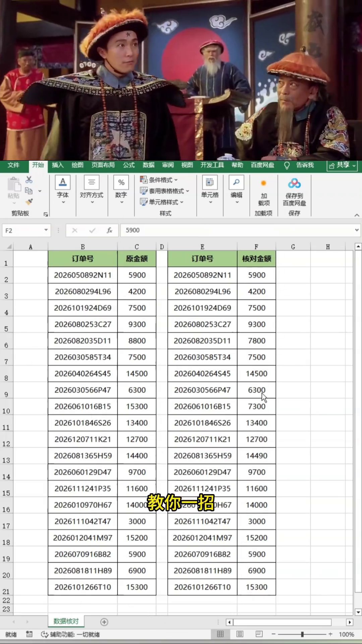Open the Copy options dropdown arrow
The width and height of the screenshot is (362, 644).
coord(40,191)
